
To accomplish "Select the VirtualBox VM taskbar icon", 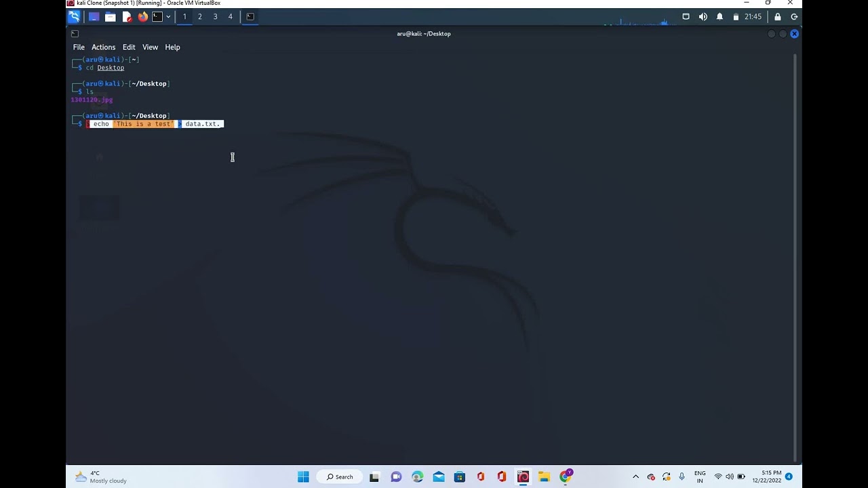I will coord(523,476).
